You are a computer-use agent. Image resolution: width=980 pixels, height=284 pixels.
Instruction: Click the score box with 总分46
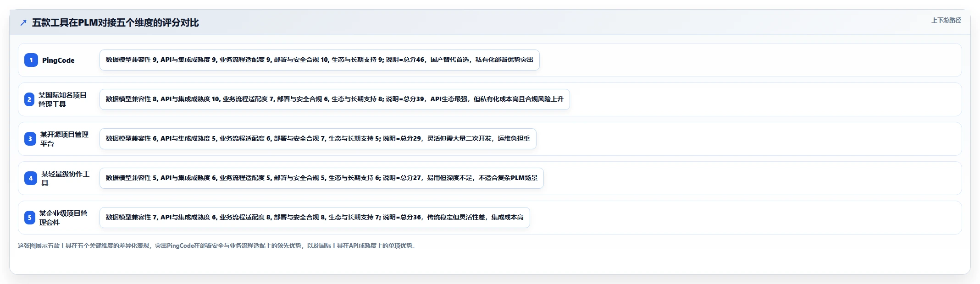click(x=320, y=60)
